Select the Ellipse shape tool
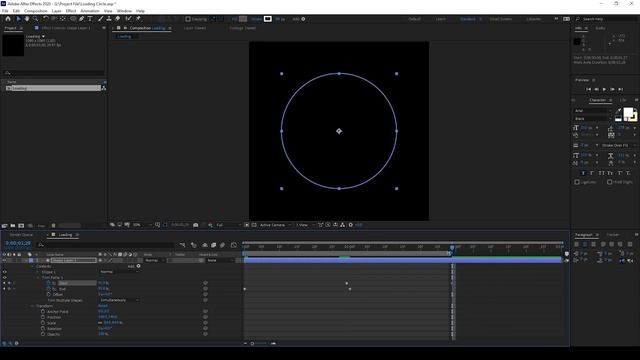640x360 pixels. [x=73, y=19]
